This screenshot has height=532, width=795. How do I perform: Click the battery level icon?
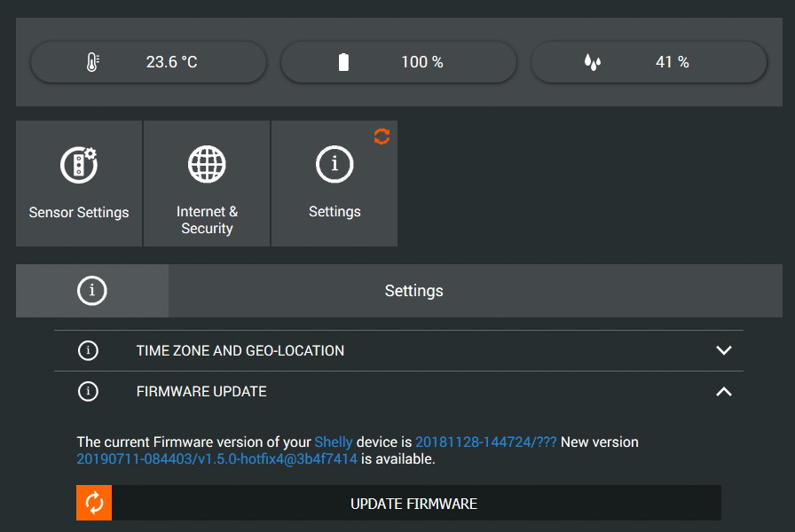point(343,62)
